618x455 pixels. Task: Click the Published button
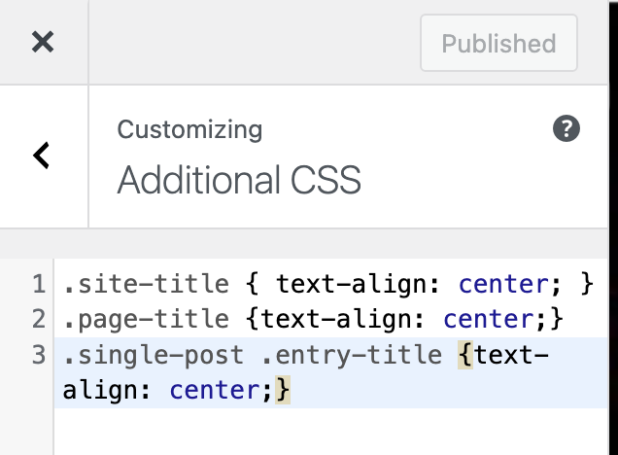(x=498, y=43)
